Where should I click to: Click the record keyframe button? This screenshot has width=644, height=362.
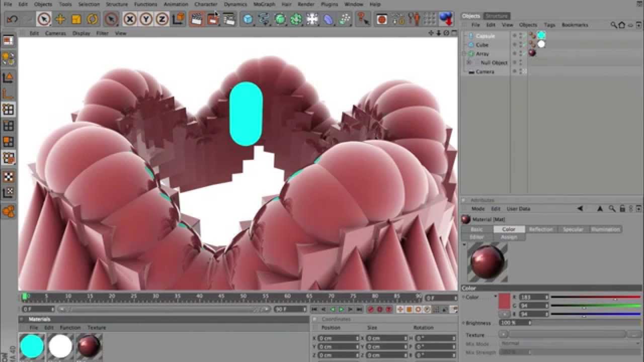click(371, 309)
